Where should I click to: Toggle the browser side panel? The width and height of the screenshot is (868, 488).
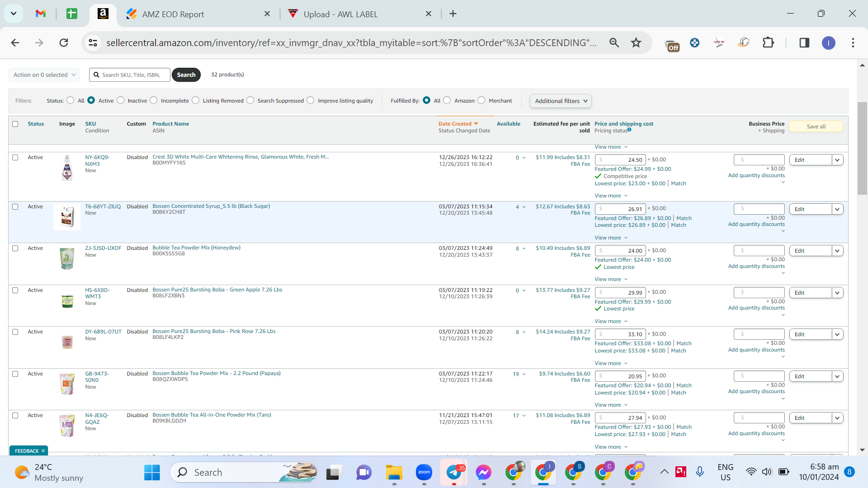pos(804,42)
